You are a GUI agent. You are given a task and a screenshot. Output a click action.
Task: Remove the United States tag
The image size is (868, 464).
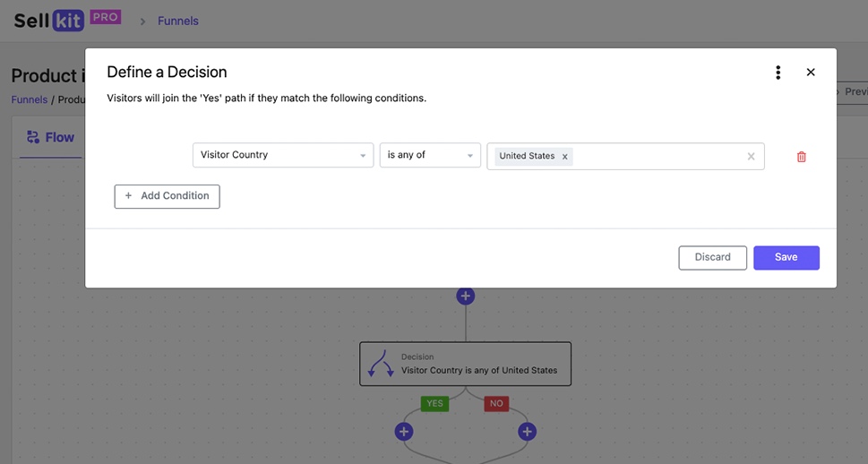click(x=564, y=157)
